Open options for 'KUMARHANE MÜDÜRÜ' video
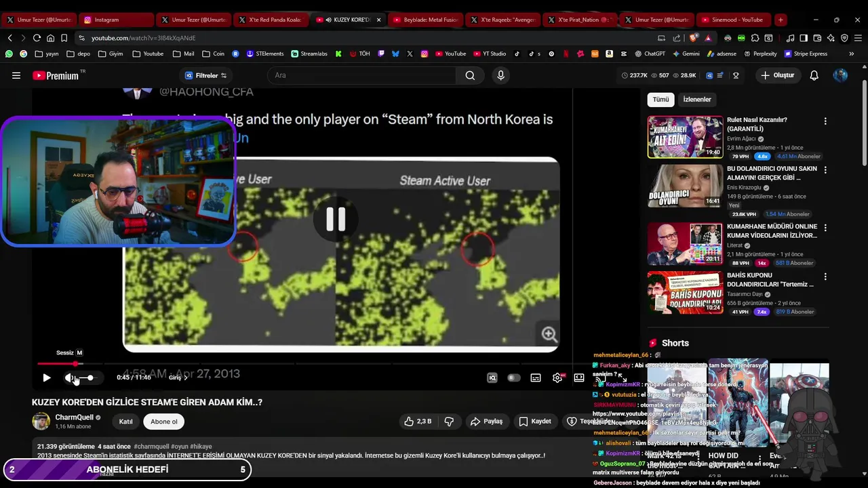Viewport: 868px width, 488px height. point(825,228)
